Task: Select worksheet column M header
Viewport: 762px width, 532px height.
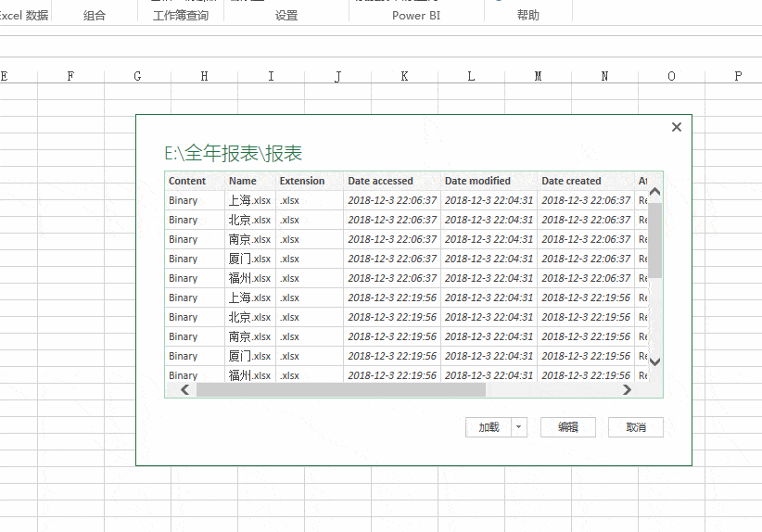Action: pyautogui.click(x=538, y=76)
